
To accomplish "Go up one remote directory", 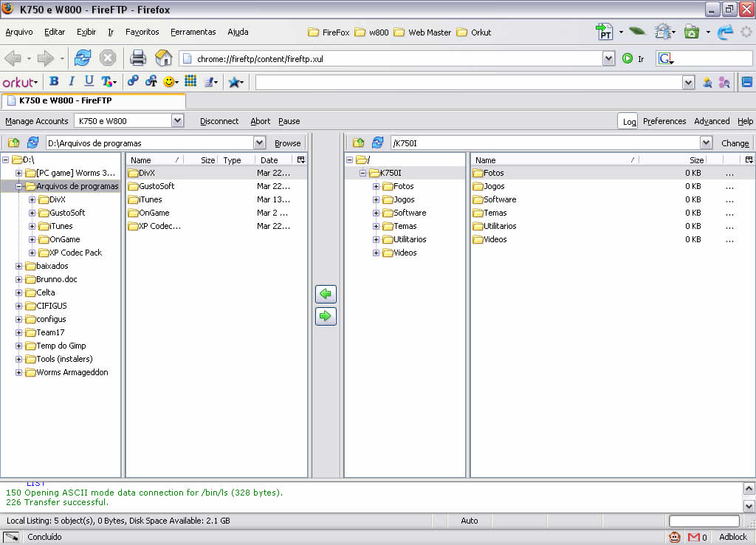I will [358, 143].
